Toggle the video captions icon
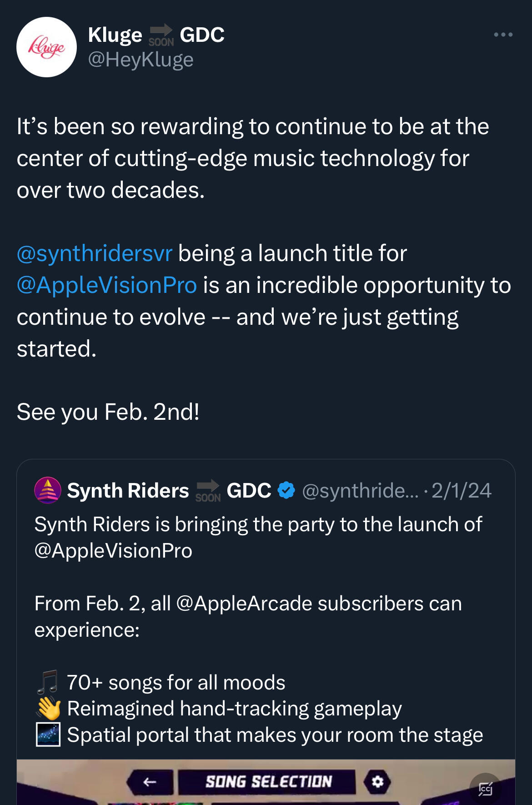Viewport: 532px width, 805px height. [485, 788]
